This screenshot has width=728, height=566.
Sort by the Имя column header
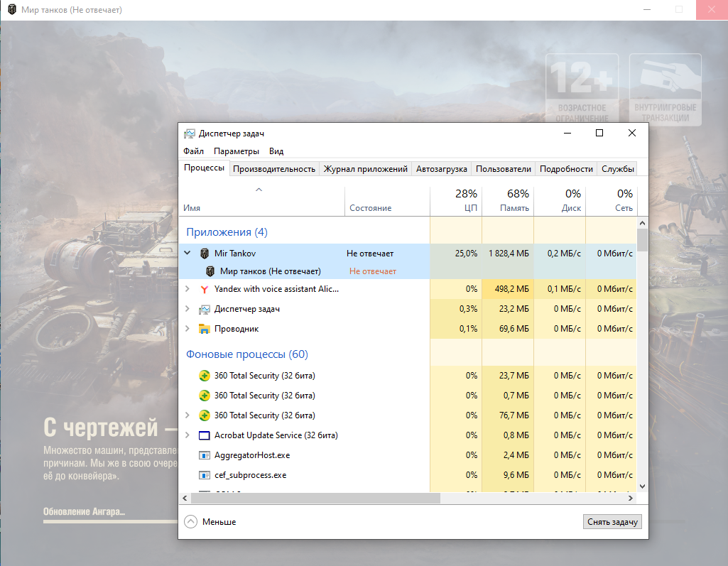click(262, 202)
